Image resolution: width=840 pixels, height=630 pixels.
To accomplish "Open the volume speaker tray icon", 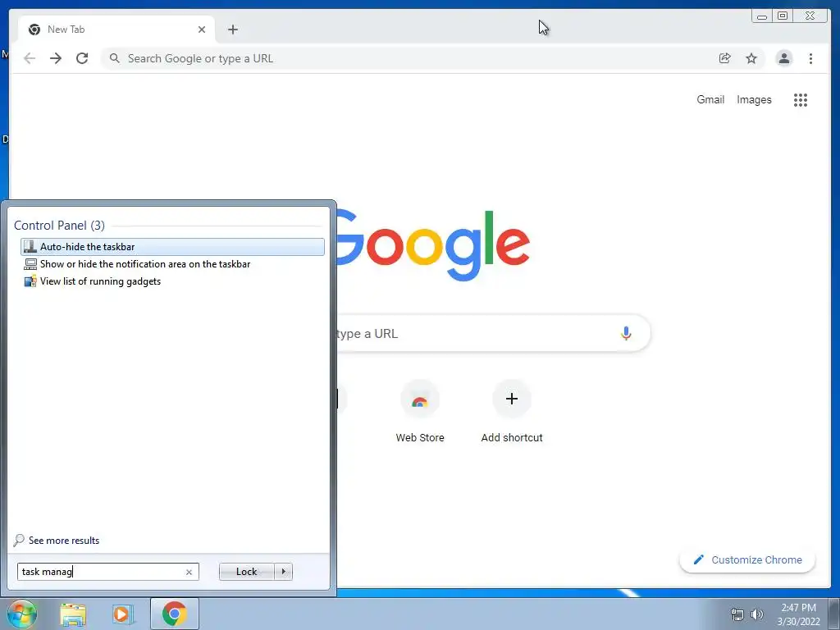I will point(757,614).
